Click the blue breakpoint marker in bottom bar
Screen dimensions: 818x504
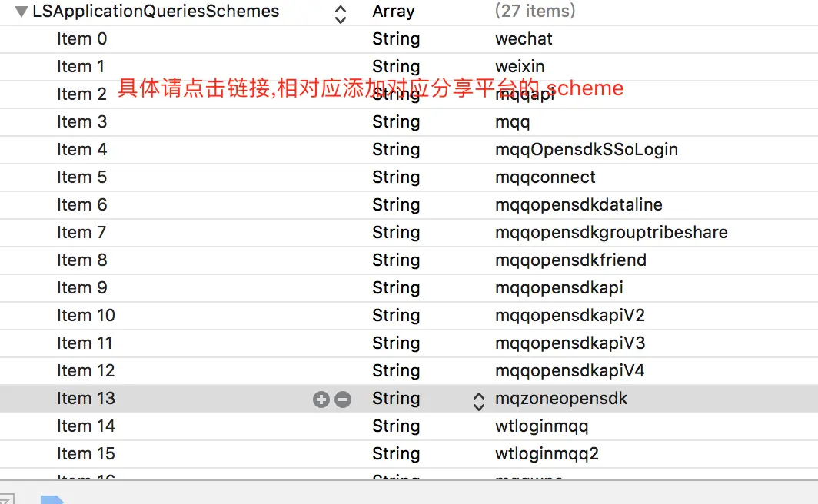point(52,500)
